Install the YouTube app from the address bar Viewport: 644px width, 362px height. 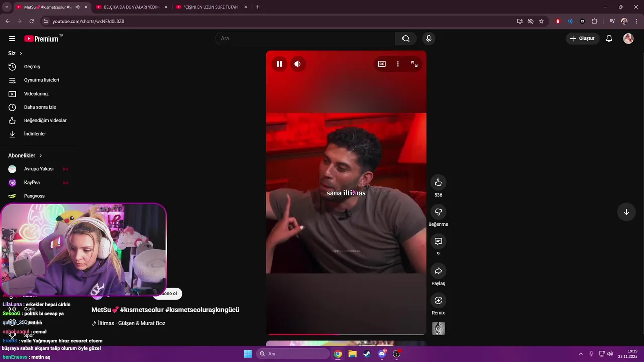(x=520, y=21)
